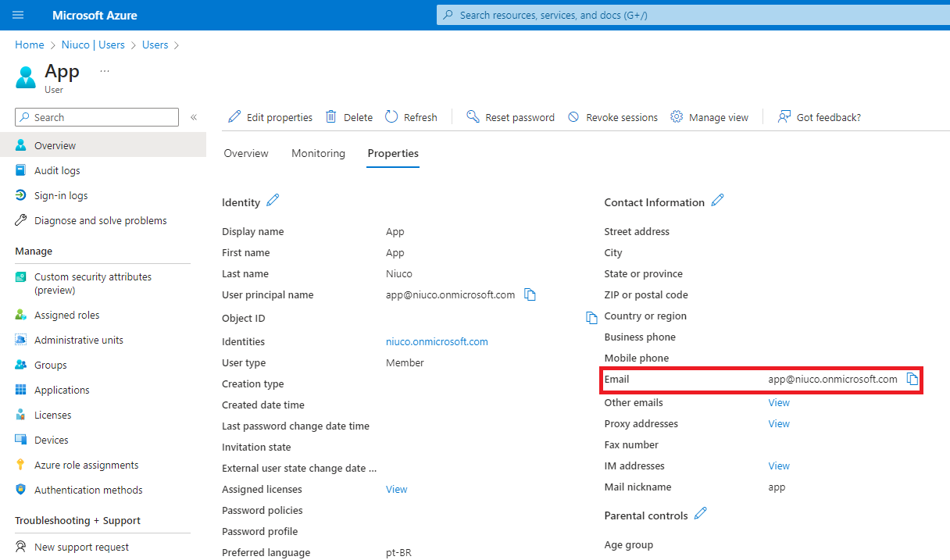950x560 pixels.
Task: Edit Contact Information with pencil icon
Action: pos(717,201)
